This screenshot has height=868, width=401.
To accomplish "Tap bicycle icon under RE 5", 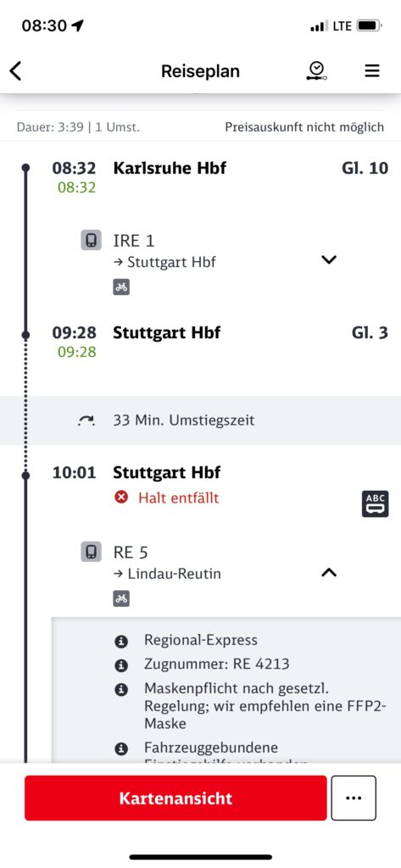I will (121, 598).
